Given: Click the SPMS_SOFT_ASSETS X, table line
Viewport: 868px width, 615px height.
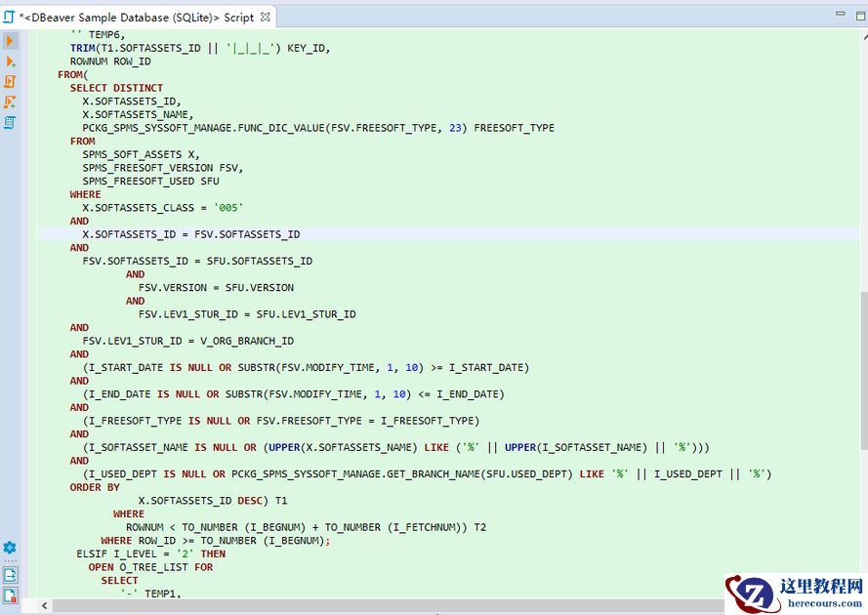Looking at the screenshot, I should (141, 154).
